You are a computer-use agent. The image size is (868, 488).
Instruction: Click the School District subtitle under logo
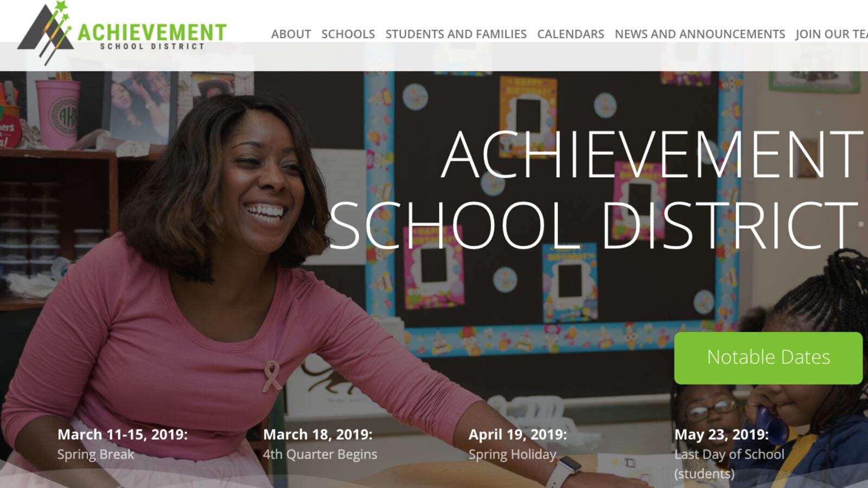click(x=152, y=47)
